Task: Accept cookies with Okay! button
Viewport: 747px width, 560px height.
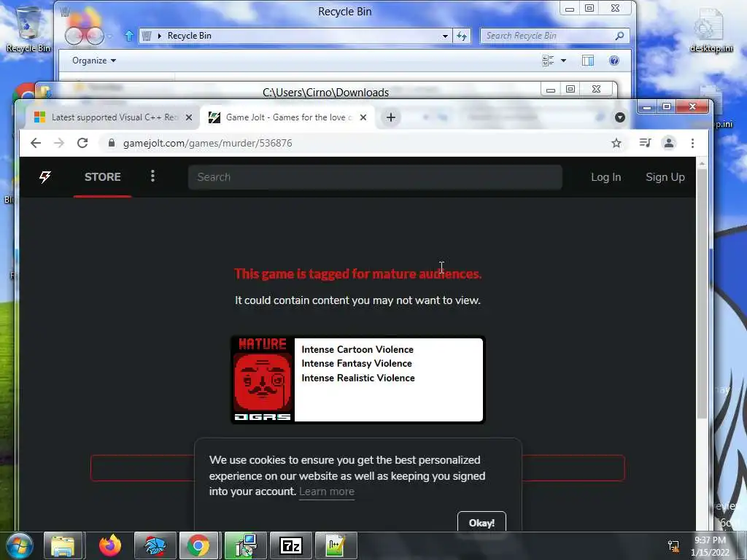Action: (x=481, y=522)
